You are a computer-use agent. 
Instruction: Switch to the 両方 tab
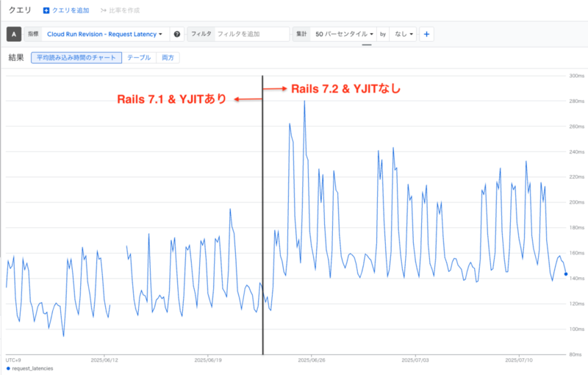pos(168,58)
